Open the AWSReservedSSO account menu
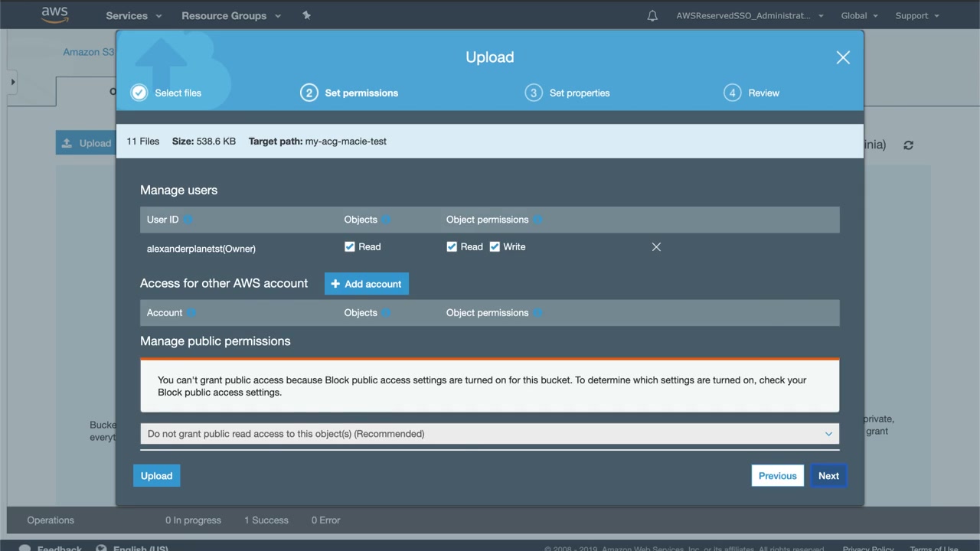The image size is (980, 551). (x=750, y=15)
